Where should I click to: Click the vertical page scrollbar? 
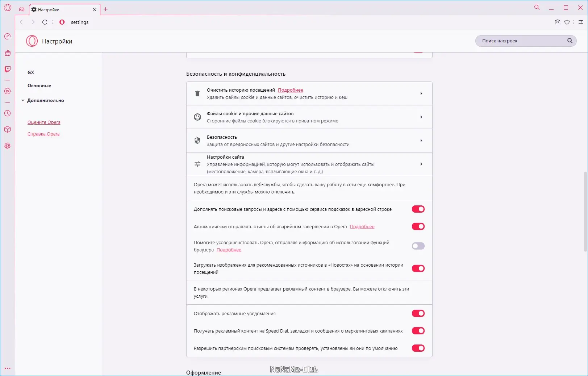click(585, 212)
